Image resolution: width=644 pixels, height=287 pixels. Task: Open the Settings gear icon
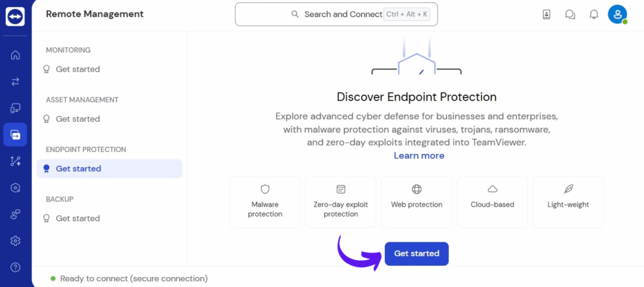click(x=15, y=241)
